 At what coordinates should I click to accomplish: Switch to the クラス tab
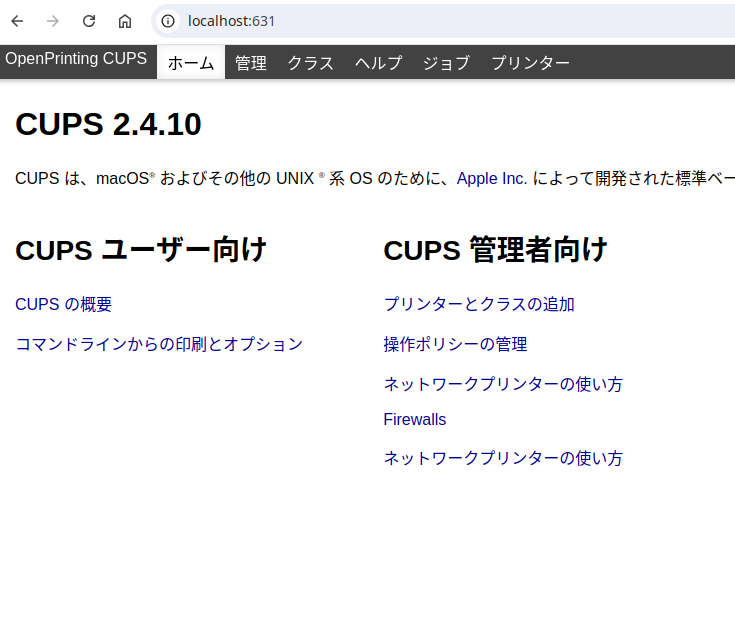(310, 63)
